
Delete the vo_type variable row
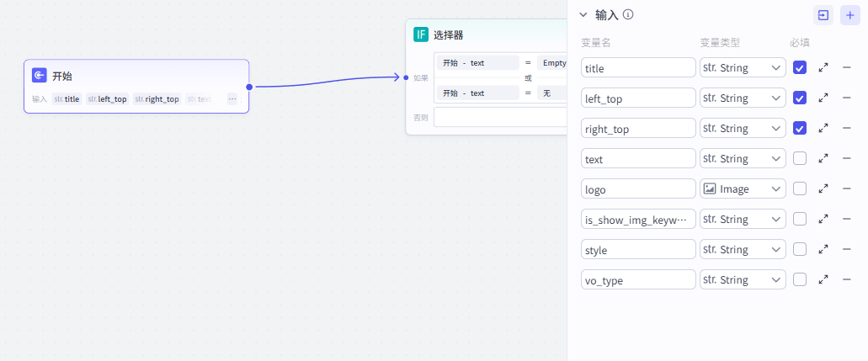point(847,280)
